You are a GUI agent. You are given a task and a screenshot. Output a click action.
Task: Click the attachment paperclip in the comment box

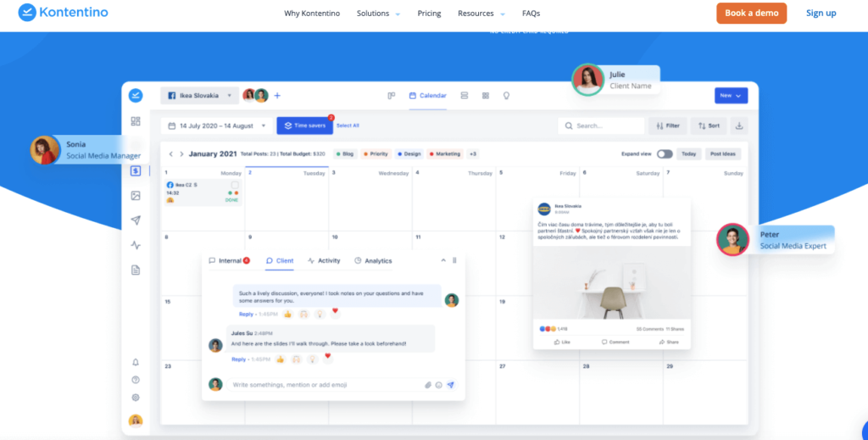tap(428, 385)
